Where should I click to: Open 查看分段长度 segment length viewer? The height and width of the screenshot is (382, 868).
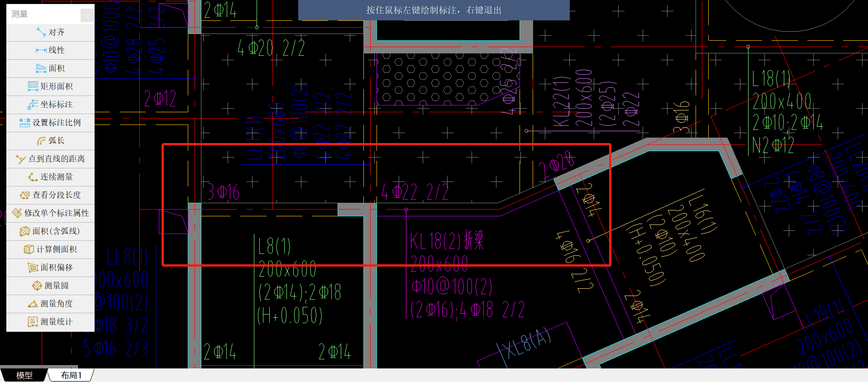pyautogui.click(x=50, y=195)
